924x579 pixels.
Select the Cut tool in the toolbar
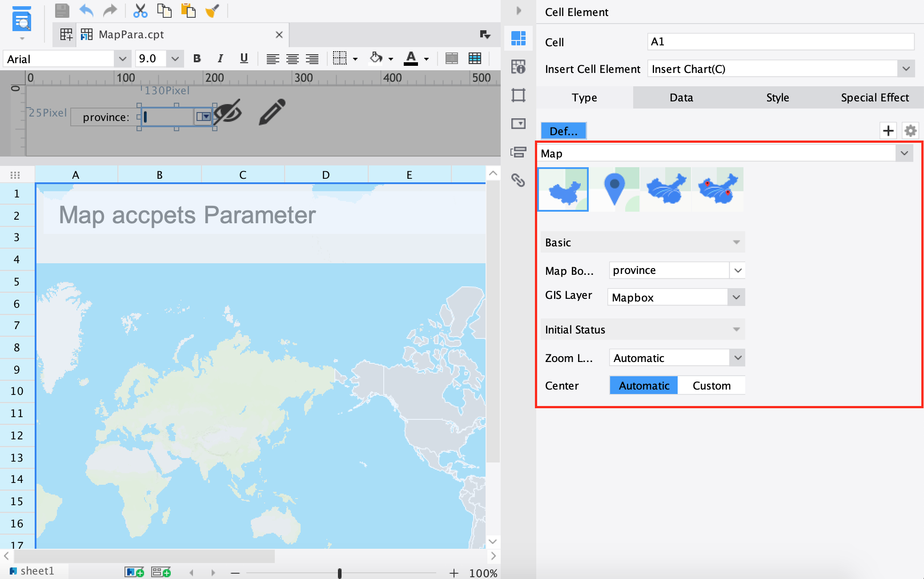click(141, 11)
